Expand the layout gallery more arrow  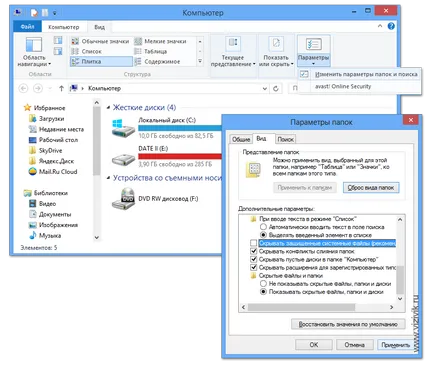point(200,61)
